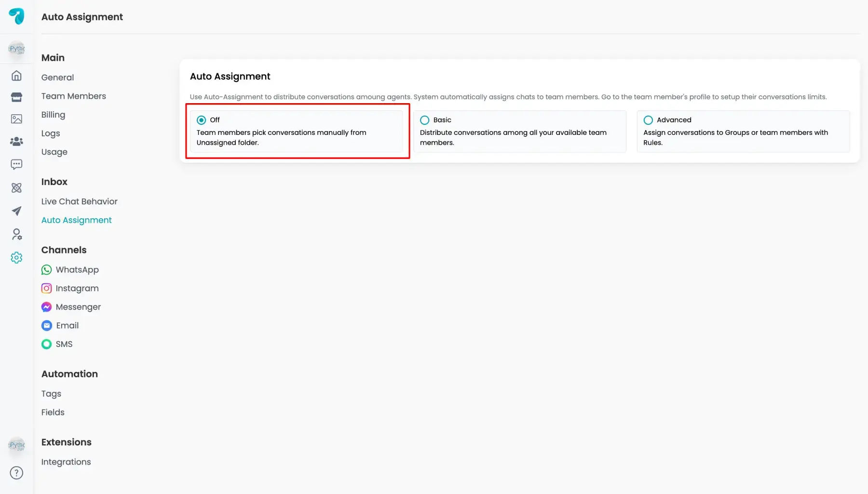Open the store icon in sidebar
The image size is (868, 494).
point(16,97)
